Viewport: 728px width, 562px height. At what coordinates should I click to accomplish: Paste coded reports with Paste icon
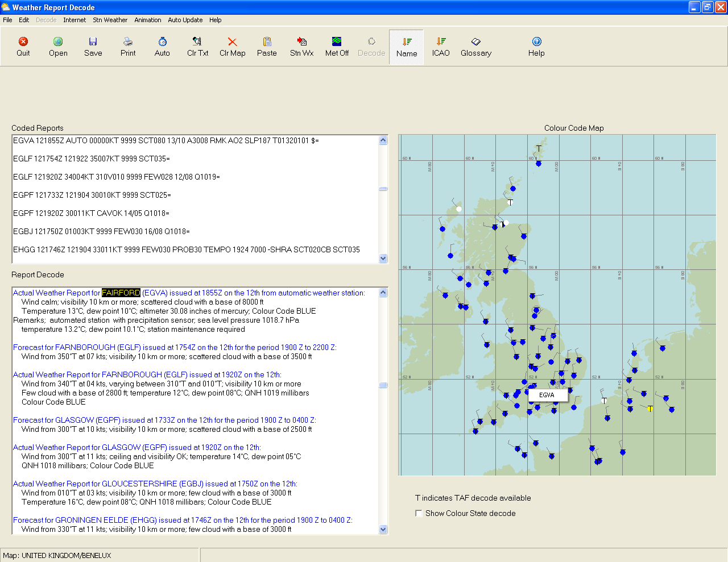point(267,47)
